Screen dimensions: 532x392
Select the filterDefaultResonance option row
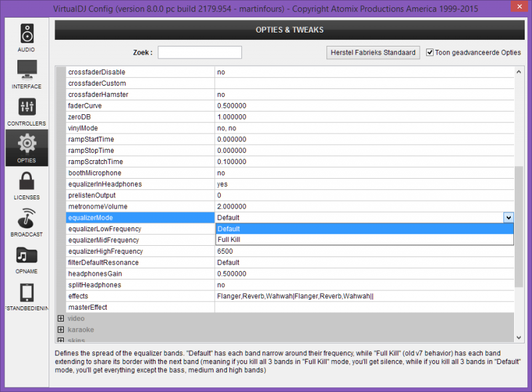point(290,262)
